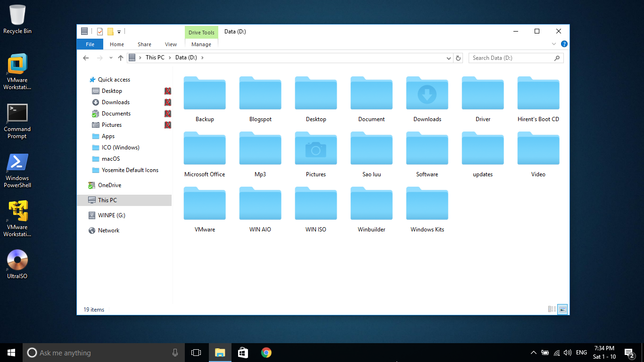
Task: Switch to the View ribbon tab
Action: [x=171, y=44]
